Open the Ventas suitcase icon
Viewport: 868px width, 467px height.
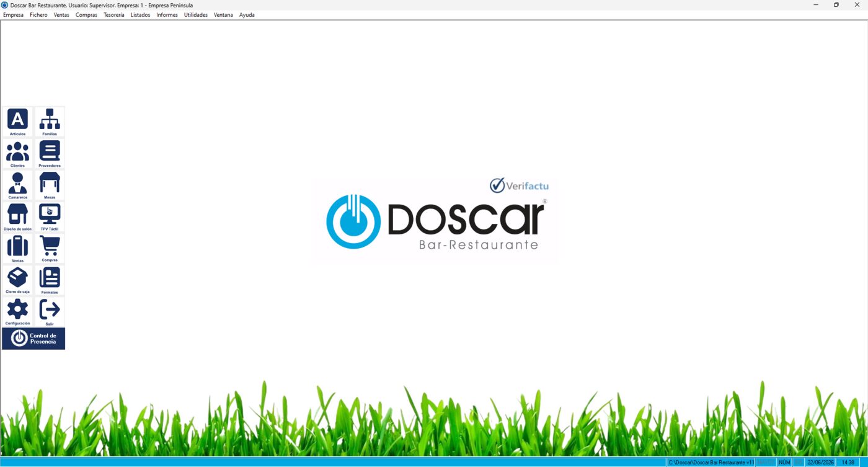[x=17, y=249]
